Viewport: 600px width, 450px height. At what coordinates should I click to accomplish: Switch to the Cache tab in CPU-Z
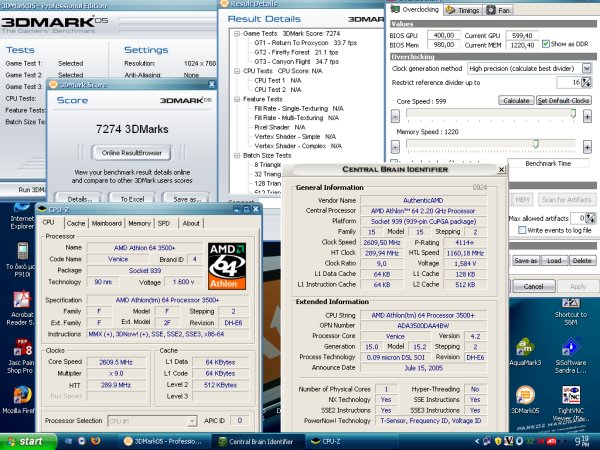pos(76,223)
